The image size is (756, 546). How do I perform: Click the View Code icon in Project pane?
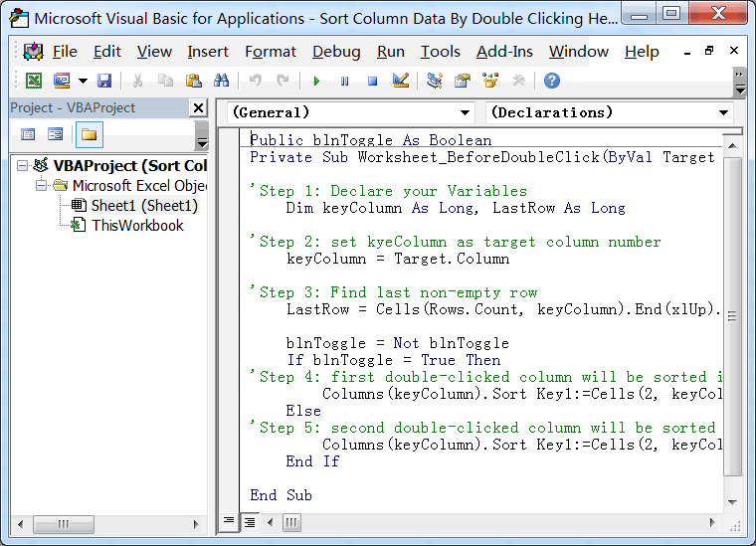tap(28, 134)
